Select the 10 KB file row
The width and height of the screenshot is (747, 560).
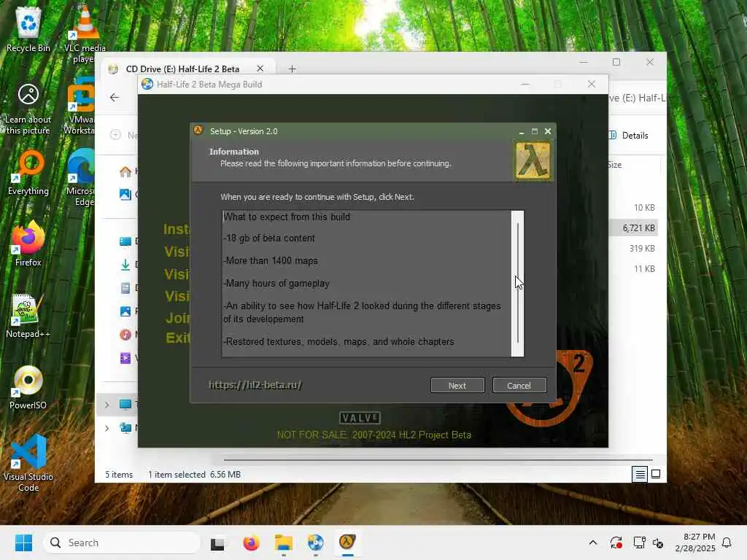click(x=634, y=208)
